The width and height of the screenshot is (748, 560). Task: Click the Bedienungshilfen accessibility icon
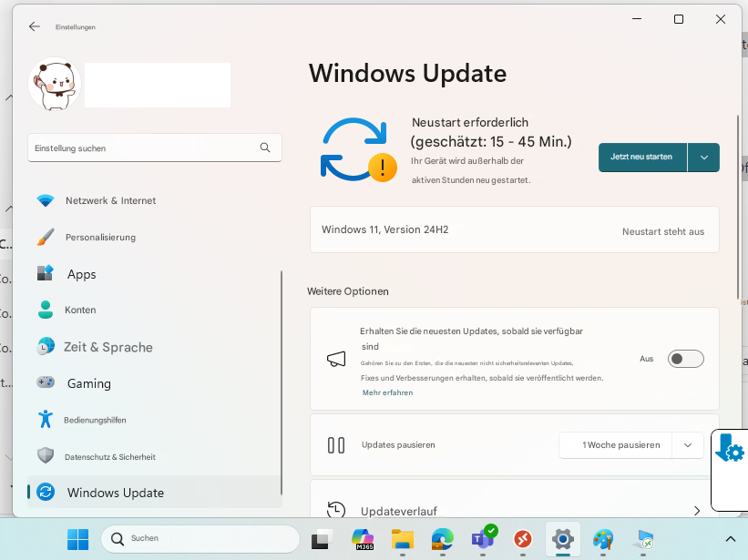tap(46, 420)
